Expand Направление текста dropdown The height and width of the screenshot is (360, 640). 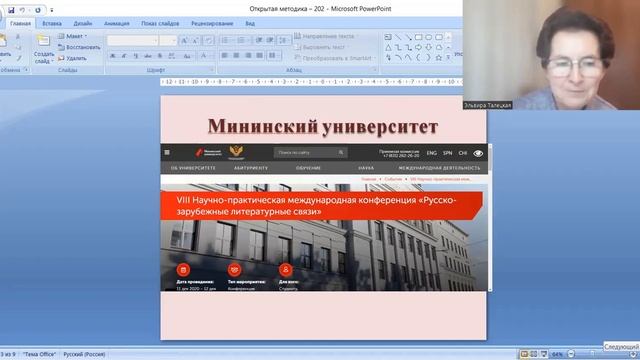(325, 36)
